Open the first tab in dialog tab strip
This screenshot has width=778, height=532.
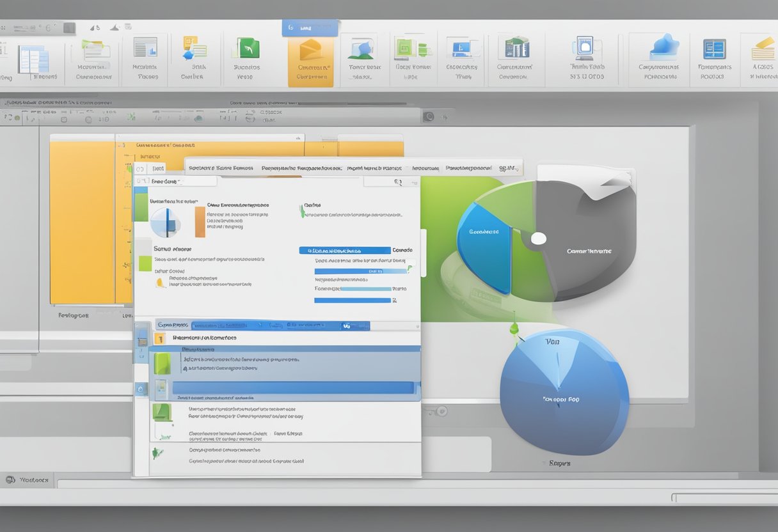[220, 168]
